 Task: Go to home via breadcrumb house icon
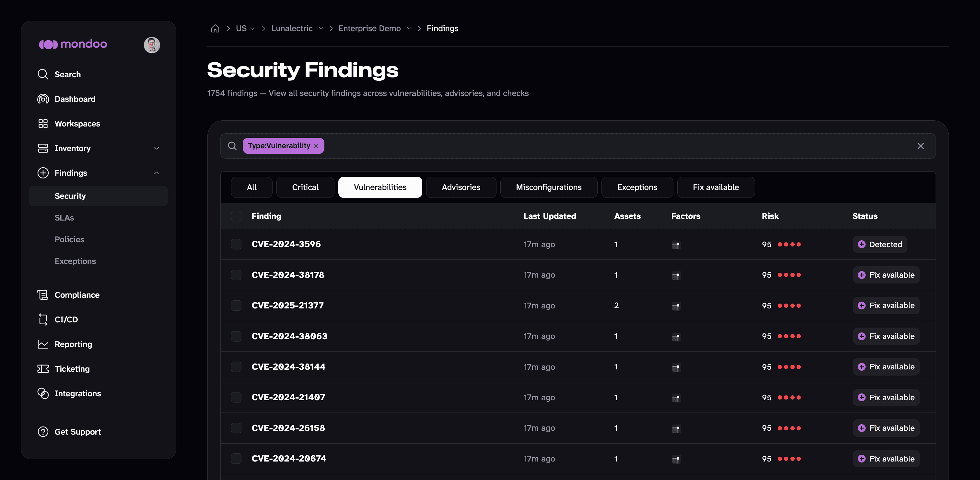[x=215, y=29]
